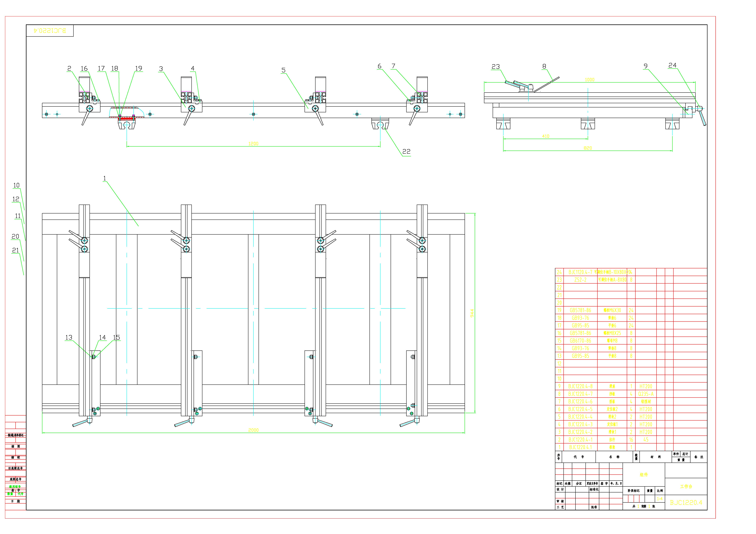Select callout 23 above the side view
Screen dimensions: 756x534
point(496,67)
